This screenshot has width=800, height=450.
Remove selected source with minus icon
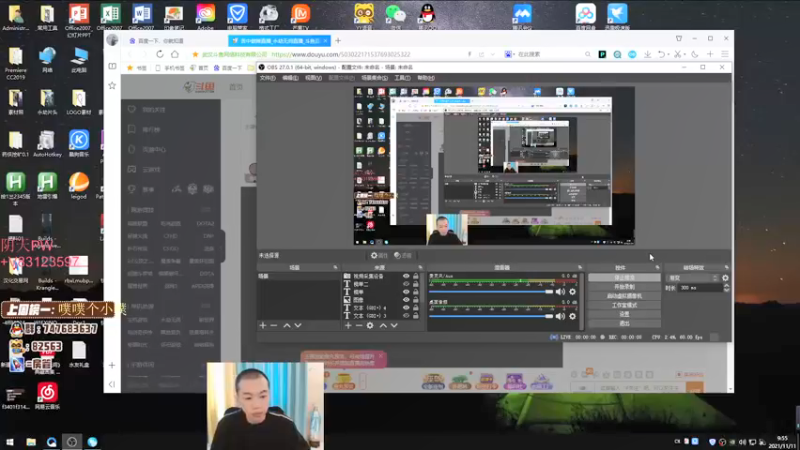359,326
